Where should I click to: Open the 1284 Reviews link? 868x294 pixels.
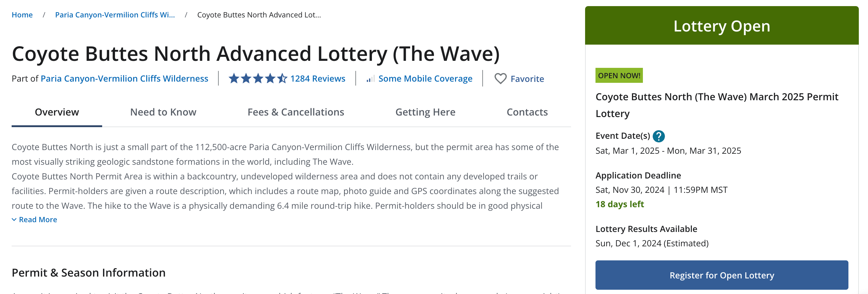click(317, 79)
